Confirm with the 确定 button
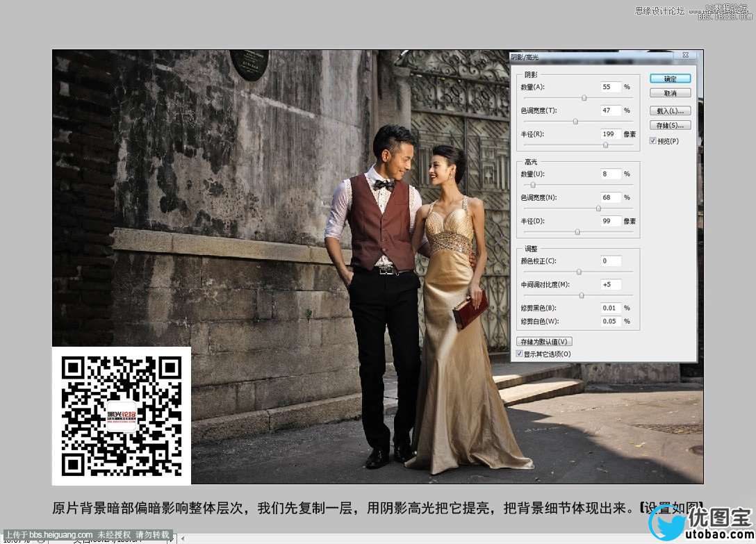756x544 pixels. click(x=670, y=79)
